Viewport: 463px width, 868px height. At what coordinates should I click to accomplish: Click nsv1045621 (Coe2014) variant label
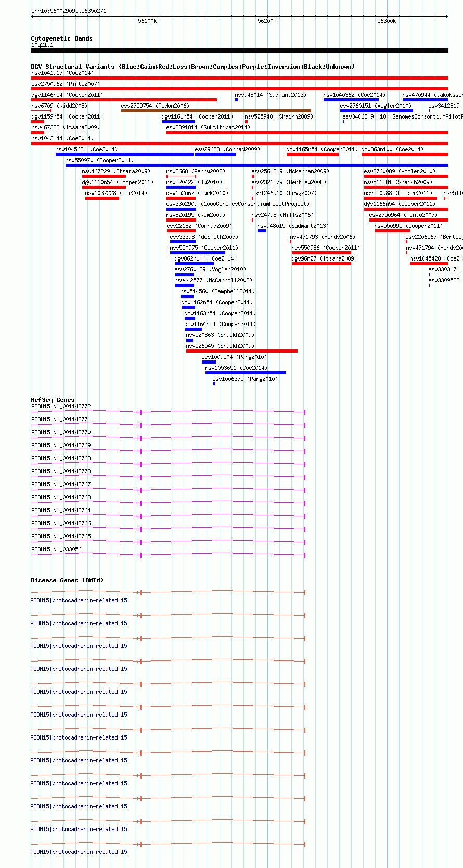point(86,149)
